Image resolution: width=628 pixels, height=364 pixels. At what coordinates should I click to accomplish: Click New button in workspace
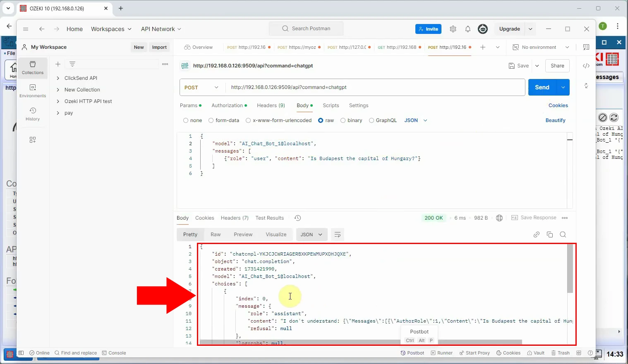[x=139, y=47]
